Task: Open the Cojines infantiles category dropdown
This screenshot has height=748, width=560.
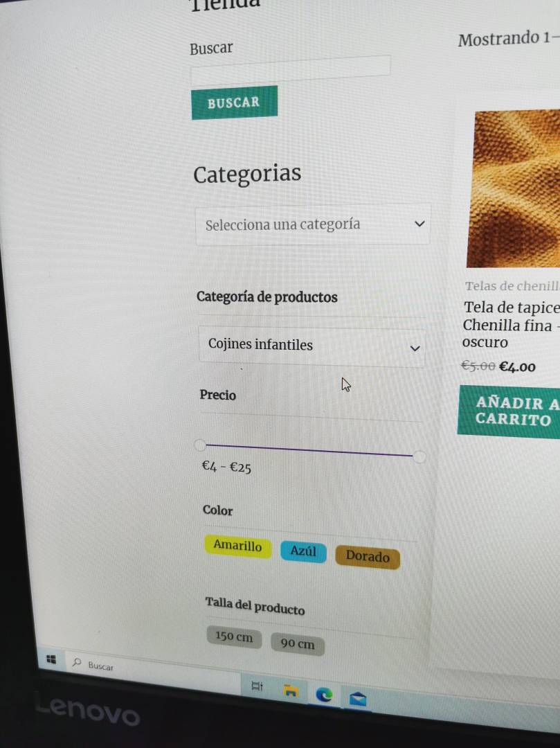Action: tap(311, 346)
